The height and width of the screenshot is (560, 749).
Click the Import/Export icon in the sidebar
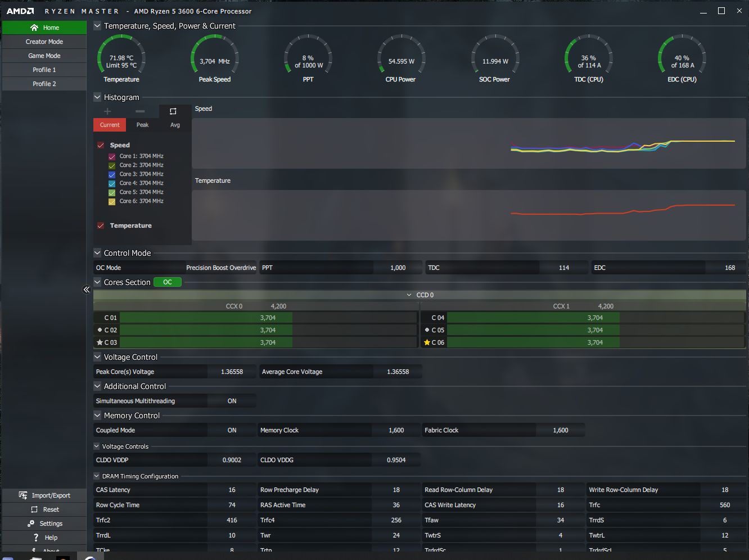pyautogui.click(x=23, y=495)
